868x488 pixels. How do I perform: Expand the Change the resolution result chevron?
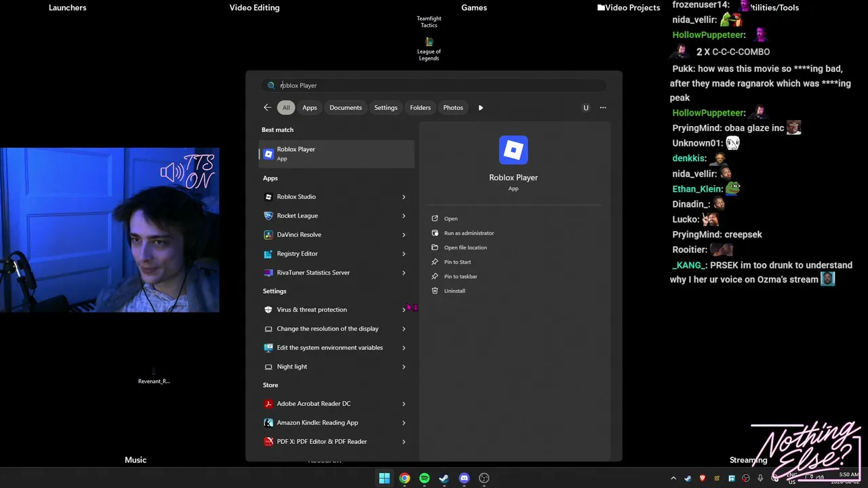403,329
